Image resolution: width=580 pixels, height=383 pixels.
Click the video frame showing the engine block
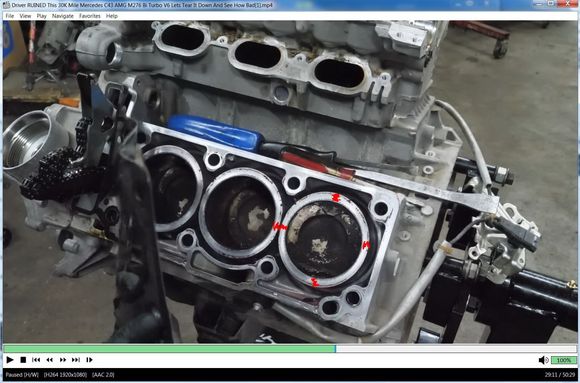[x=290, y=182]
